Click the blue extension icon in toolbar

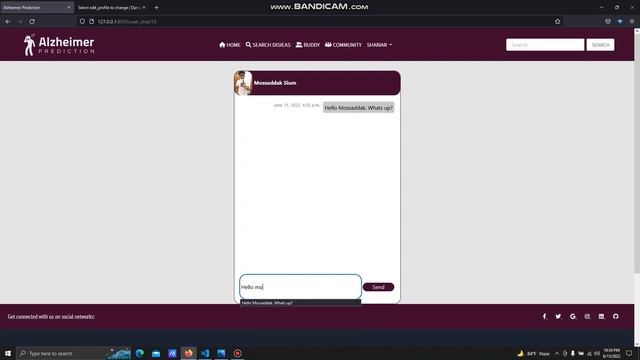pos(620,21)
